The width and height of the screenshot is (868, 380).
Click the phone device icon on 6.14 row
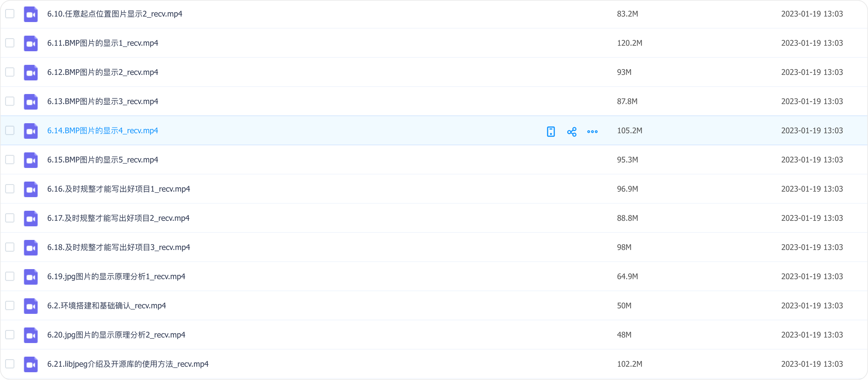(551, 131)
